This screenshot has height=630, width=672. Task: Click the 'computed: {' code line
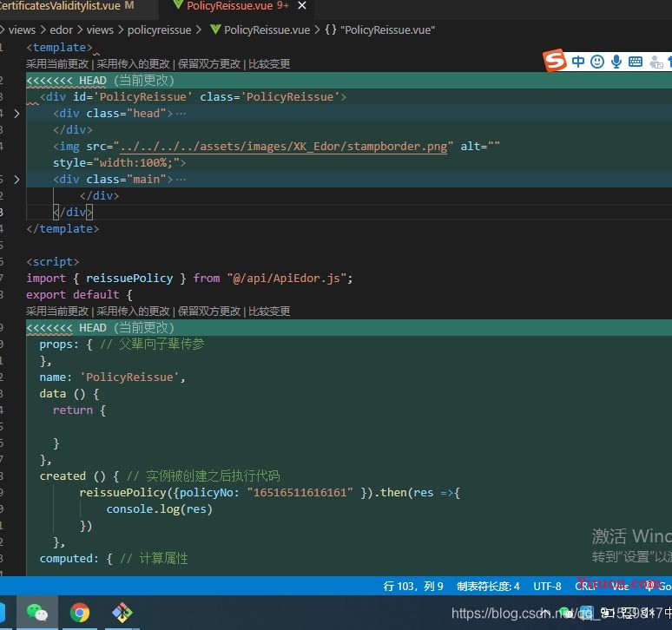[114, 559]
